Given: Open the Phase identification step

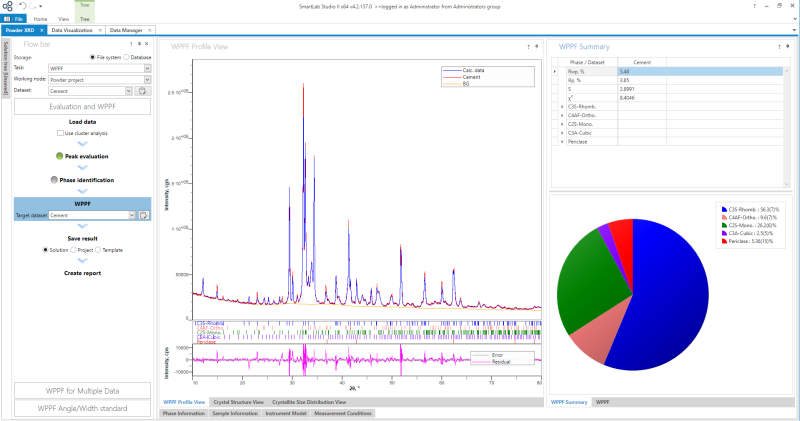Looking at the screenshot, I should point(87,180).
